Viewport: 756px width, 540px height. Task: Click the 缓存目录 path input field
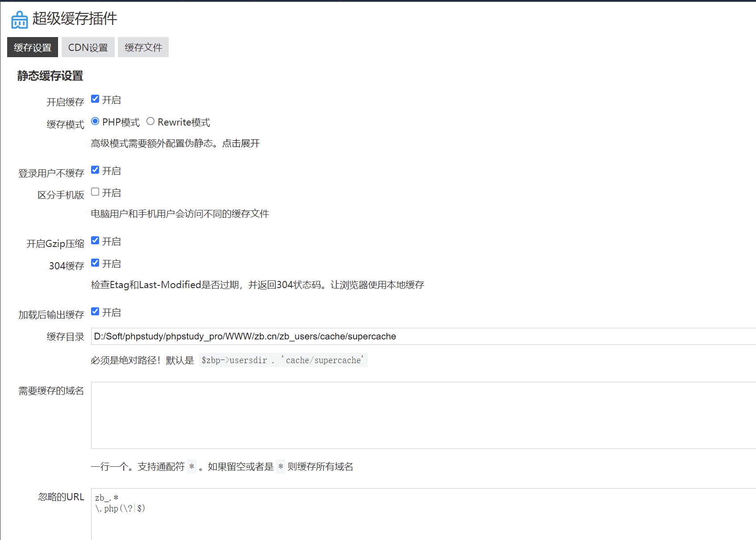[x=313, y=336]
